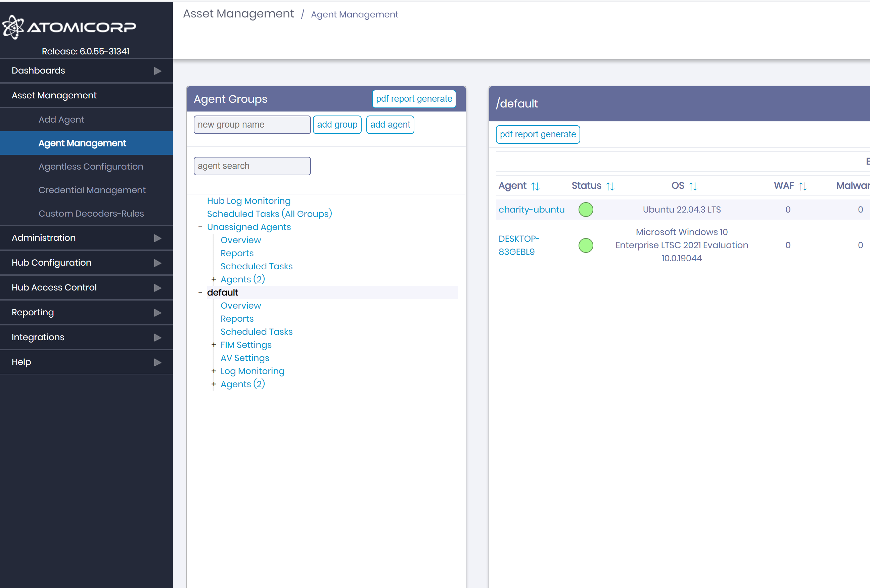870x588 pixels.
Task: Click the add group button
Action: 337,124
